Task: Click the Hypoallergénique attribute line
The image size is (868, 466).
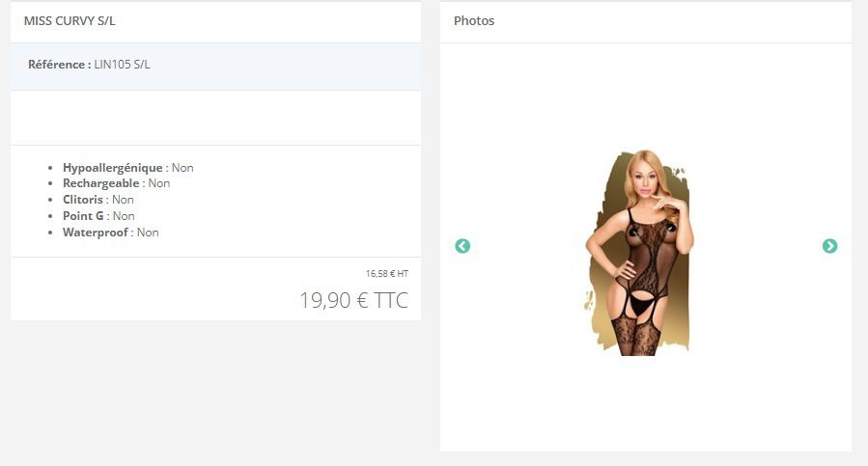Action: click(x=127, y=168)
